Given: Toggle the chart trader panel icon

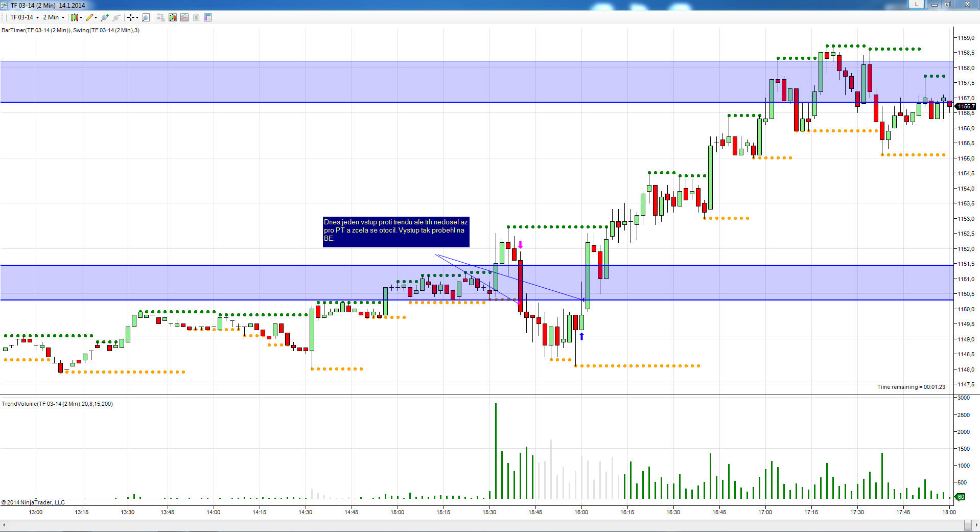Looking at the screenshot, I should click(160, 17).
